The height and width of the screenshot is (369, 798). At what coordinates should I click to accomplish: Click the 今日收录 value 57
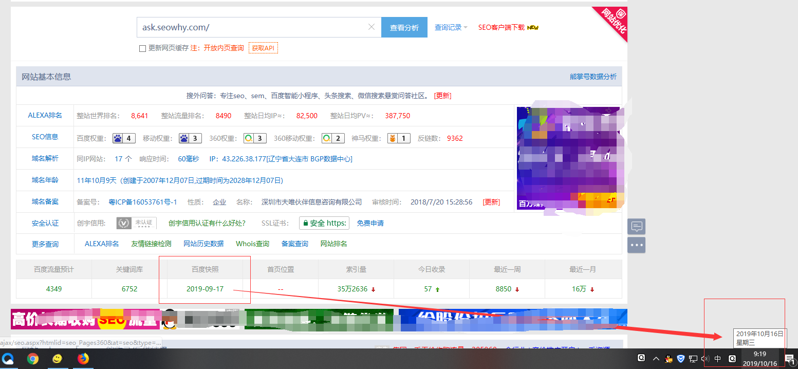coord(428,289)
